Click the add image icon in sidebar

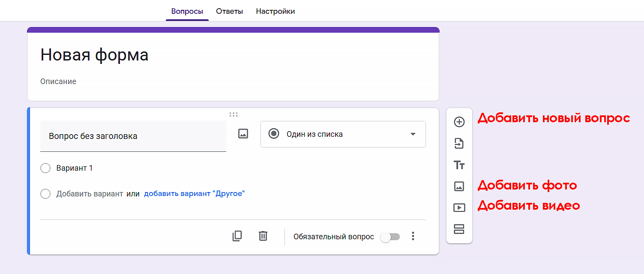459,186
